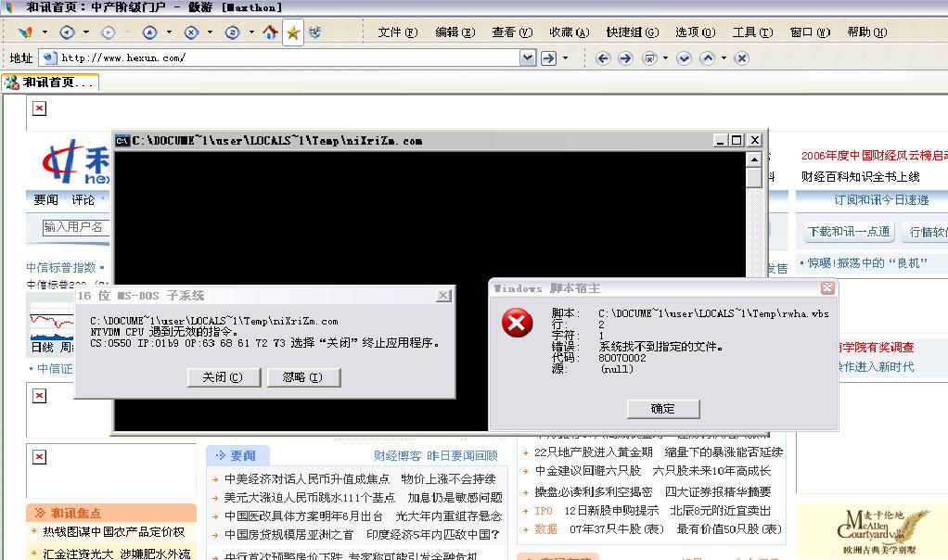Click the Go arrow next to address bar

tap(548, 58)
